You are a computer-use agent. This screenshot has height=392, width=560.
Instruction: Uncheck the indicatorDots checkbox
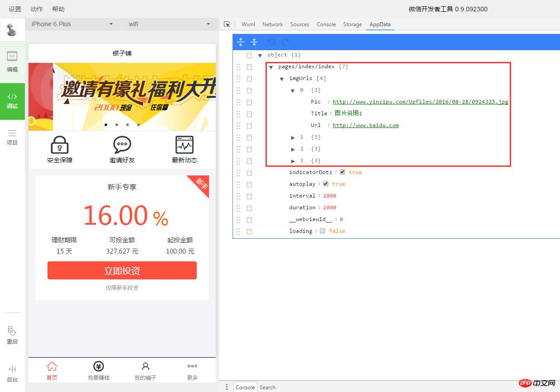[342, 172]
